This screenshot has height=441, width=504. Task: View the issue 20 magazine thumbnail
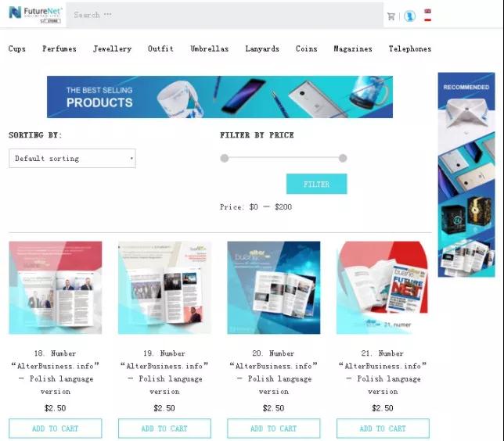coord(274,288)
